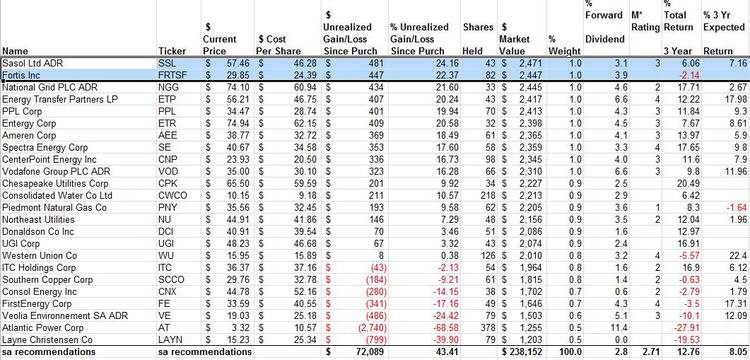Viewport: 750px width, 360px height.
Task: Select the -1.64 expected return cell
Action: tap(725, 207)
